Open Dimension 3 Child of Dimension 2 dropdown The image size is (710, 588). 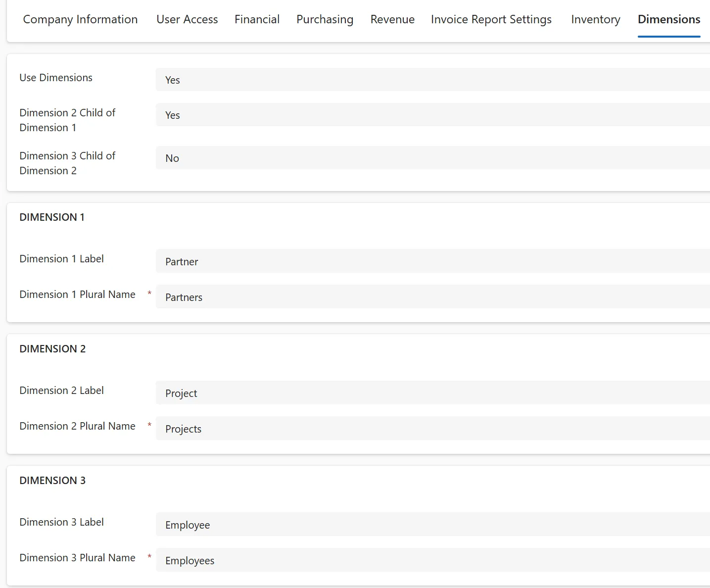433,158
